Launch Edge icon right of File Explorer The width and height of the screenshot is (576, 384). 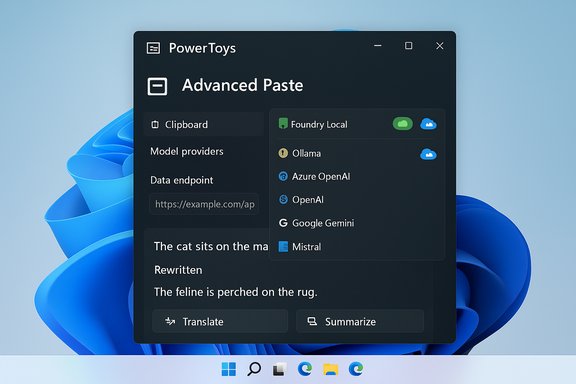[x=356, y=369]
